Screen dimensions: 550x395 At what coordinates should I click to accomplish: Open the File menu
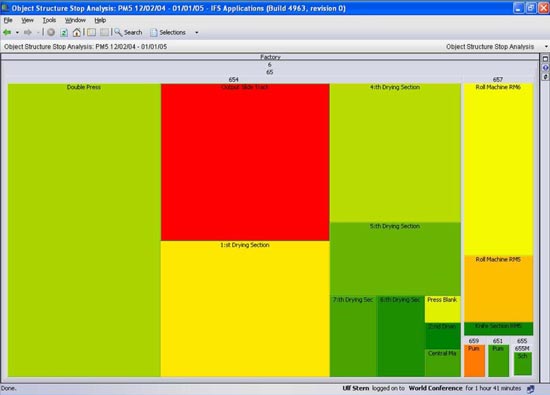8,20
